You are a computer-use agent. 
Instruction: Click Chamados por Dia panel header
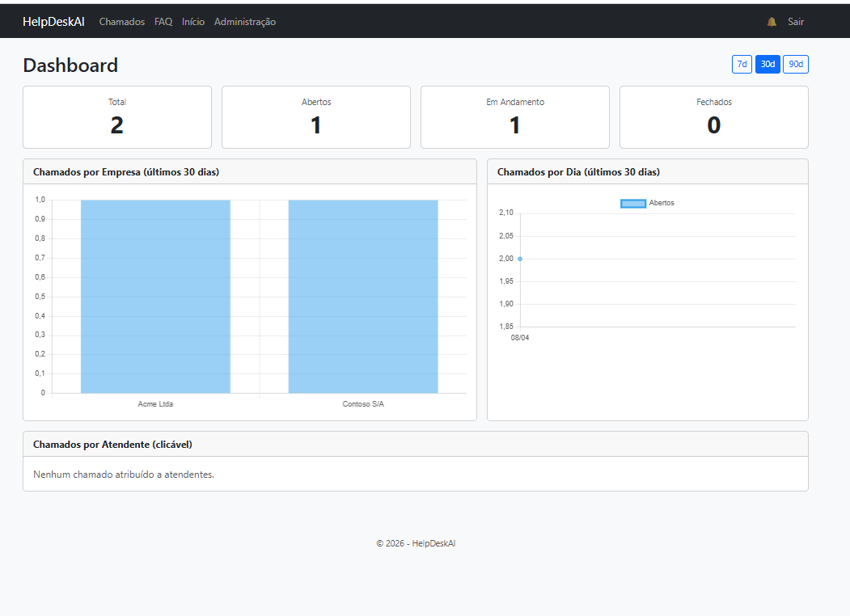click(x=648, y=171)
